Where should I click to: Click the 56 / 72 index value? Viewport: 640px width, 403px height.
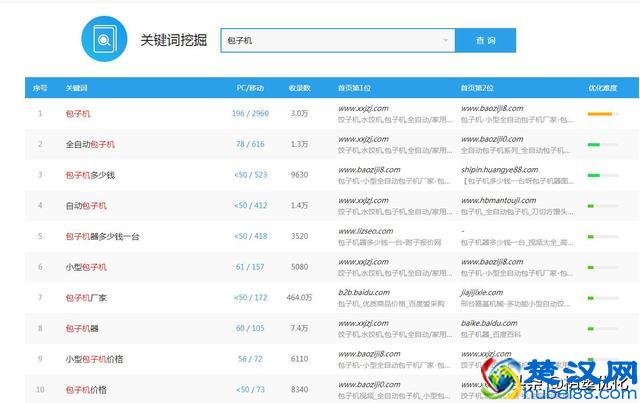click(x=250, y=358)
